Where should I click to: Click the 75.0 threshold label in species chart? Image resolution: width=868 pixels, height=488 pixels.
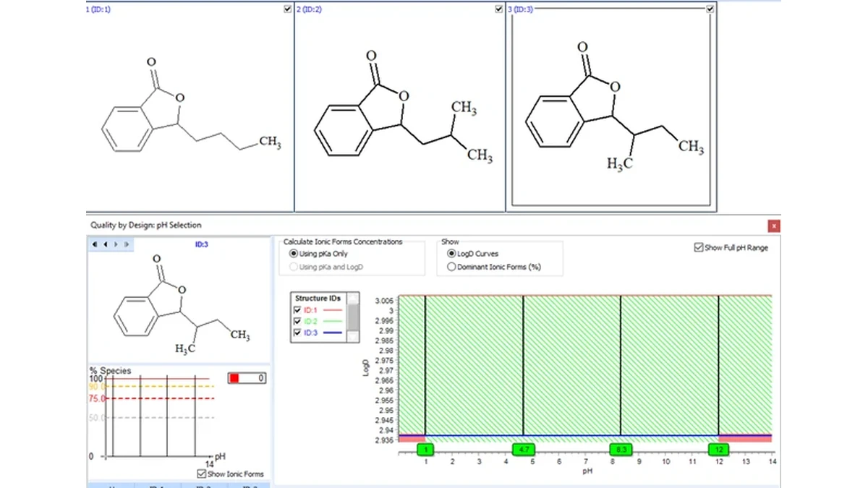(x=98, y=398)
